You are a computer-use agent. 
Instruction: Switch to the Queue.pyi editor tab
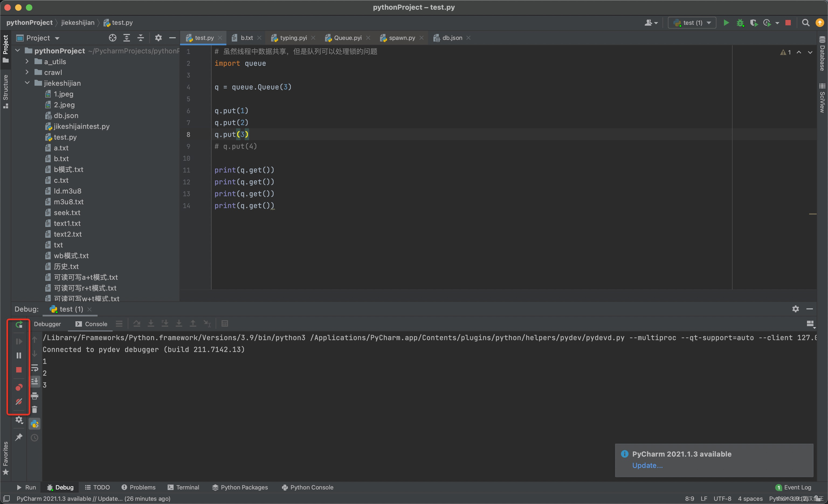pos(347,38)
